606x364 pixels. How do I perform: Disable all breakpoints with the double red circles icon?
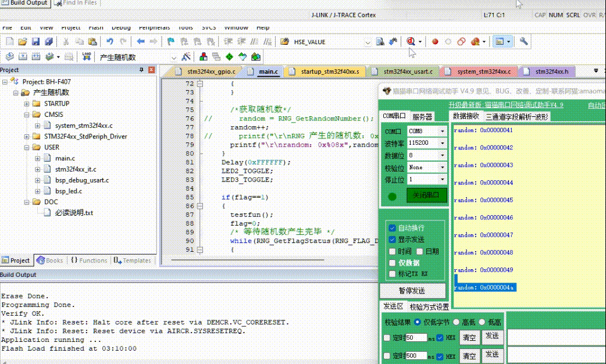click(461, 41)
